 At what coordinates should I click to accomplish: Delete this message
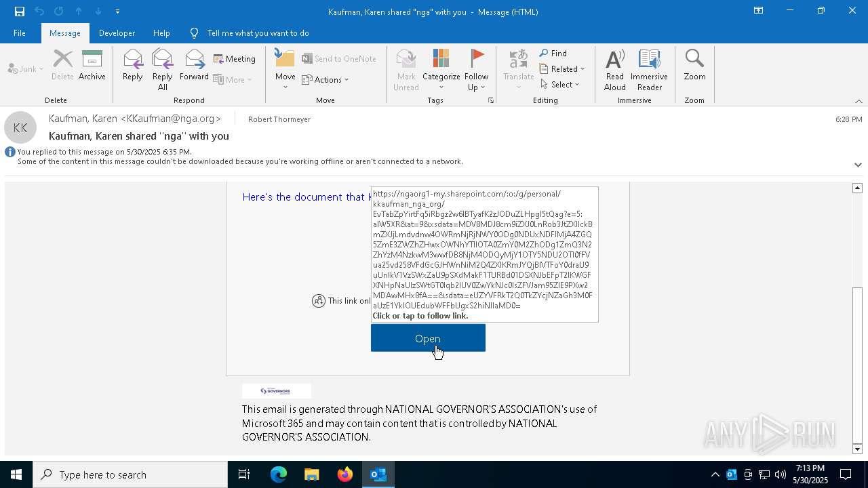tap(62, 66)
